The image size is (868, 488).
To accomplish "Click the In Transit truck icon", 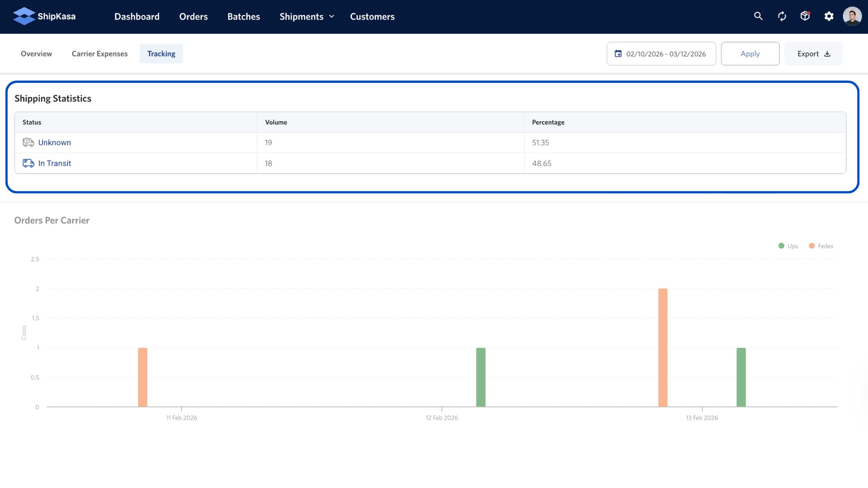I will tap(28, 163).
